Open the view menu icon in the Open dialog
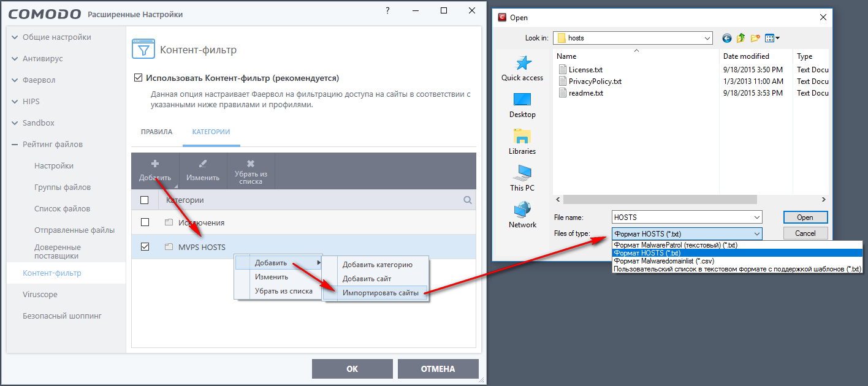 pyautogui.click(x=772, y=38)
